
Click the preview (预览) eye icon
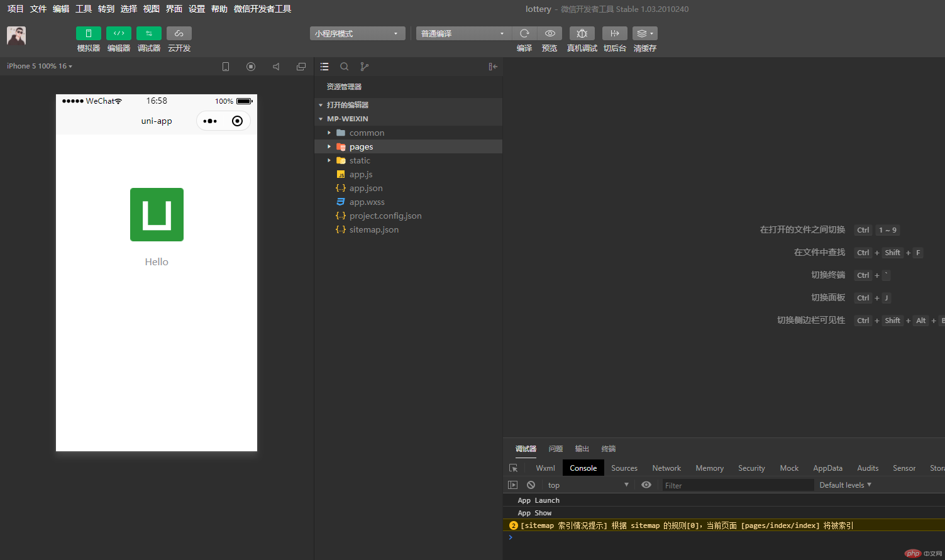tap(550, 33)
